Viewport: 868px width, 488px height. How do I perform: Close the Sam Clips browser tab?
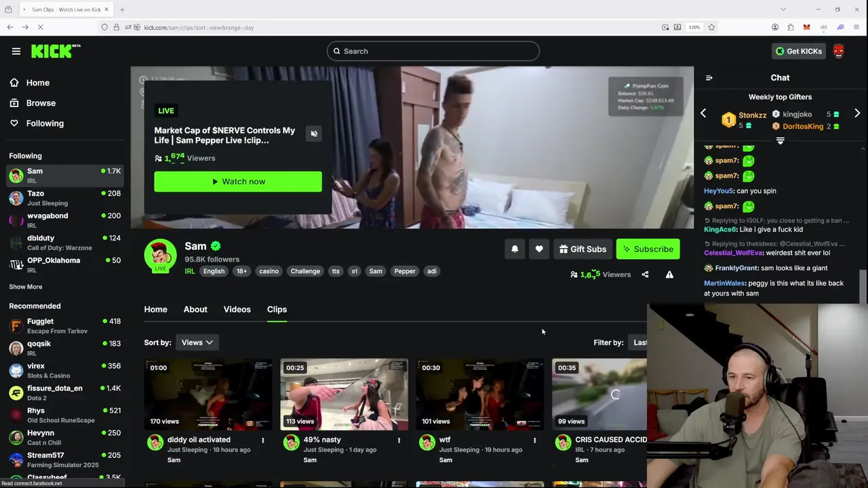click(106, 9)
